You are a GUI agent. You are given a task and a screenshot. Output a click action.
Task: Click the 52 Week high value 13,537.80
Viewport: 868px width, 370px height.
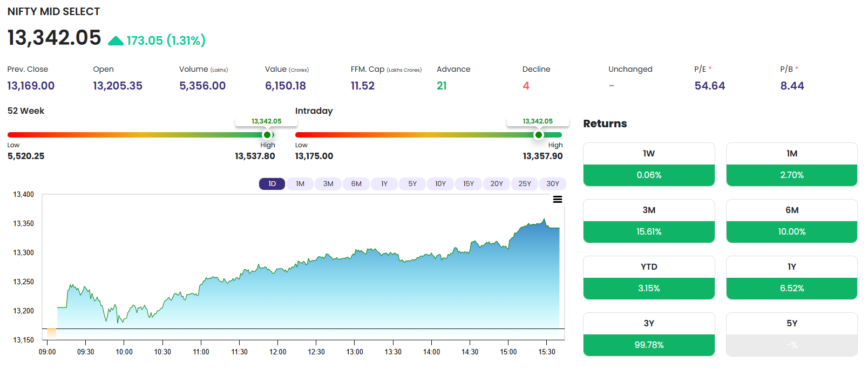pyautogui.click(x=255, y=156)
